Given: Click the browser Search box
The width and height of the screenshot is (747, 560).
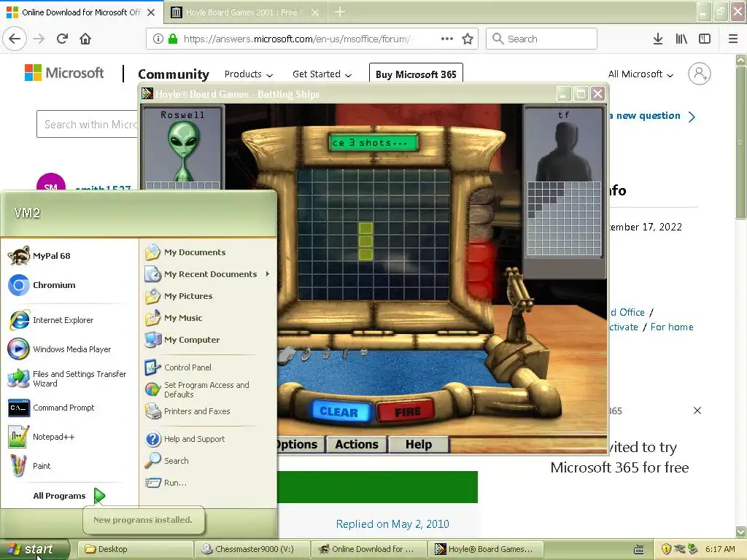Looking at the screenshot, I should point(542,39).
